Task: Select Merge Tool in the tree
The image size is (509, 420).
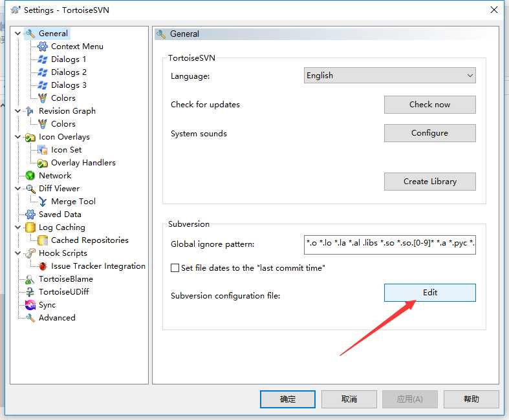Action: click(x=73, y=202)
